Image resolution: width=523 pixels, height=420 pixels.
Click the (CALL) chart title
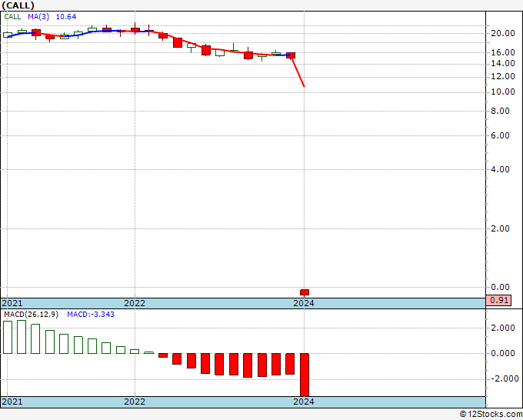tap(18, 5)
